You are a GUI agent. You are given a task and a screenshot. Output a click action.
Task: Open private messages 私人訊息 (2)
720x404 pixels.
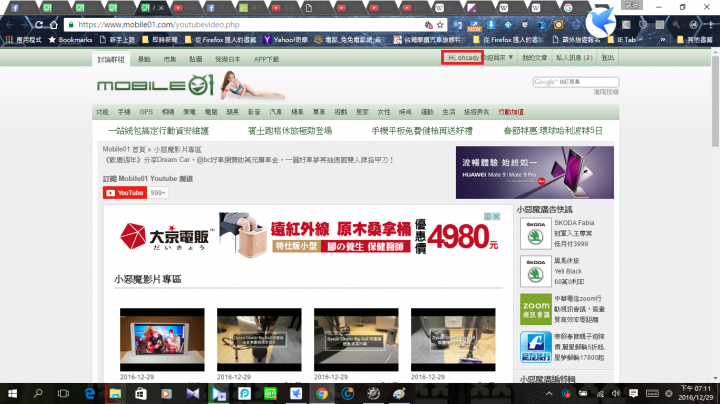[x=574, y=58]
